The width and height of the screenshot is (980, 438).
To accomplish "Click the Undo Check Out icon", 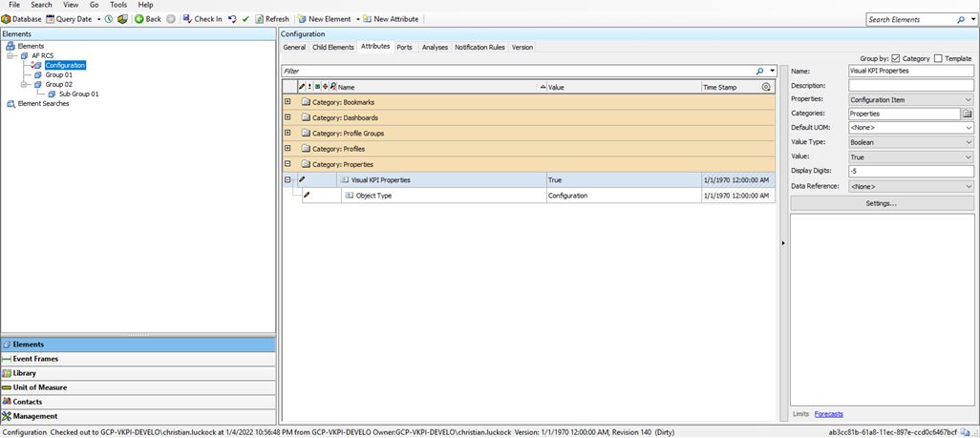I will pos(232,19).
